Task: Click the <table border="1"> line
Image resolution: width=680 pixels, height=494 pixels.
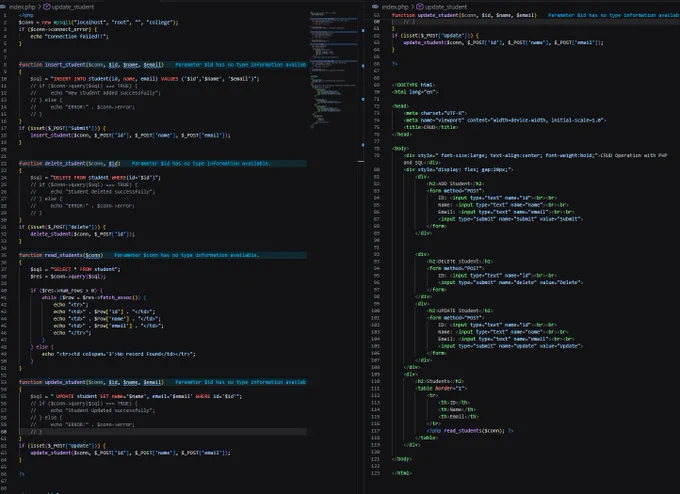Action: 441,389
